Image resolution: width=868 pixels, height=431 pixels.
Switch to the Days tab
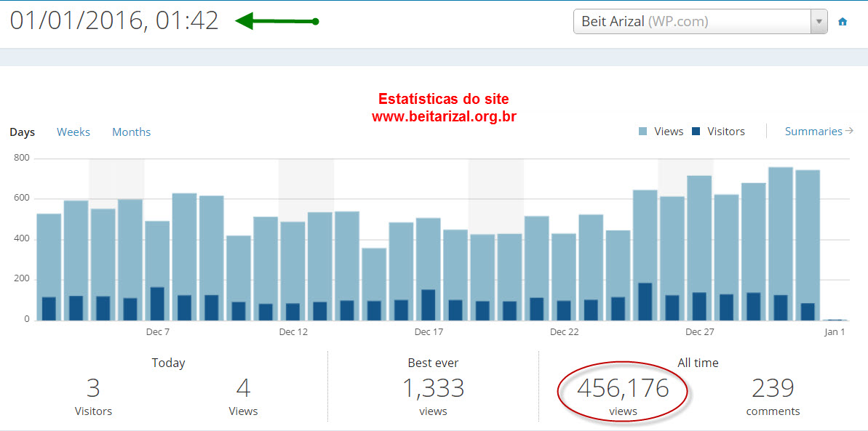pos(22,132)
